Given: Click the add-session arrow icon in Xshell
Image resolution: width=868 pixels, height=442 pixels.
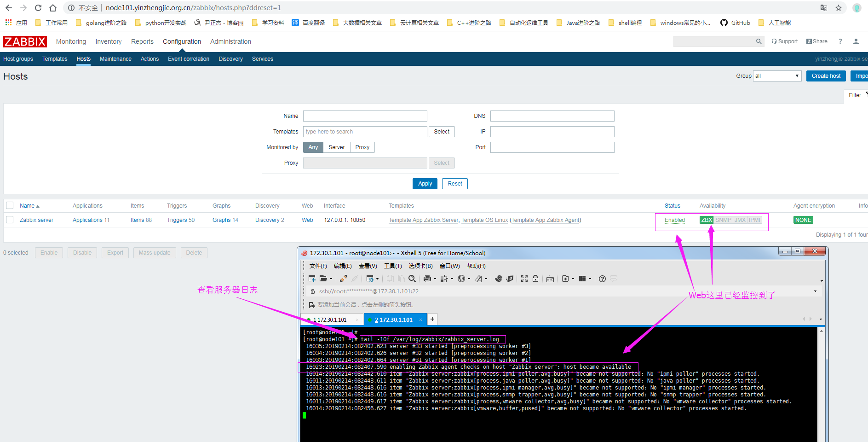Looking at the screenshot, I should click(x=312, y=305).
